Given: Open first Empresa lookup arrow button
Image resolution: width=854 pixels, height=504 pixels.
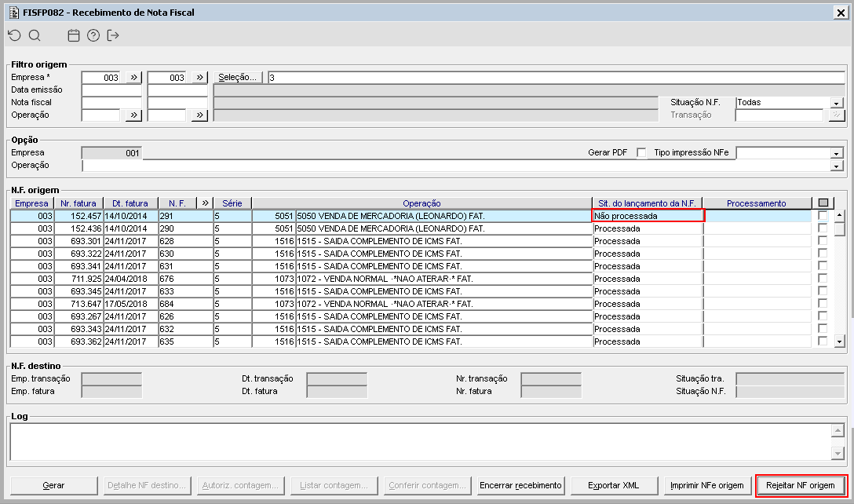Looking at the screenshot, I should 133,78.
